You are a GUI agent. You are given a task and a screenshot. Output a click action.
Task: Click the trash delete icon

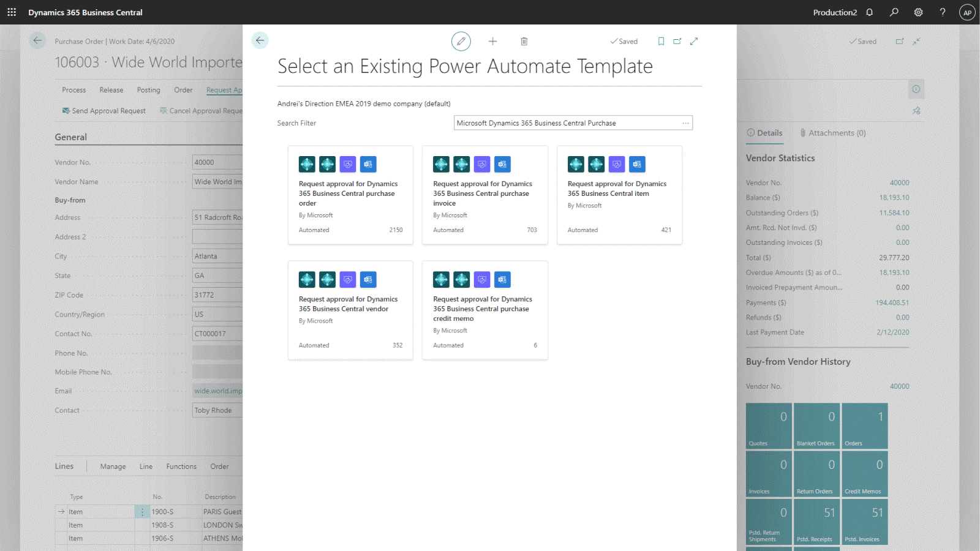(x=524, y=41)
